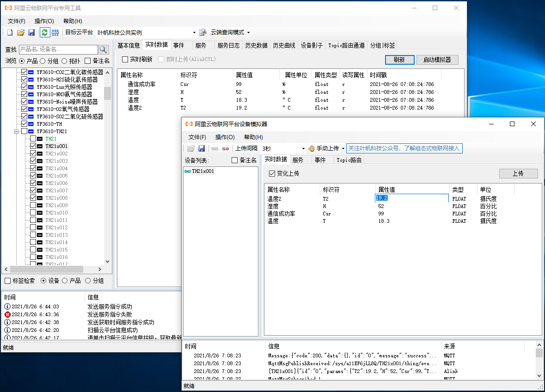Click simulator toolbar save icon

[201, 148]
